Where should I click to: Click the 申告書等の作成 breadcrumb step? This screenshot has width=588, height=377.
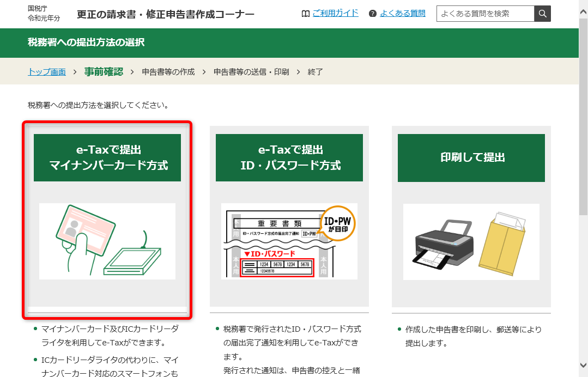(168, 71)
